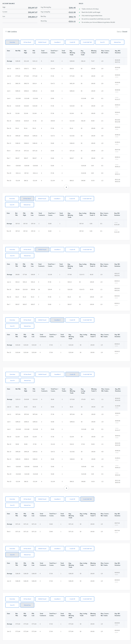Open Euro FX tab in the 50k Combine panel
The height and width of the screenshot is (644, 131).
[x=102, y=42]
